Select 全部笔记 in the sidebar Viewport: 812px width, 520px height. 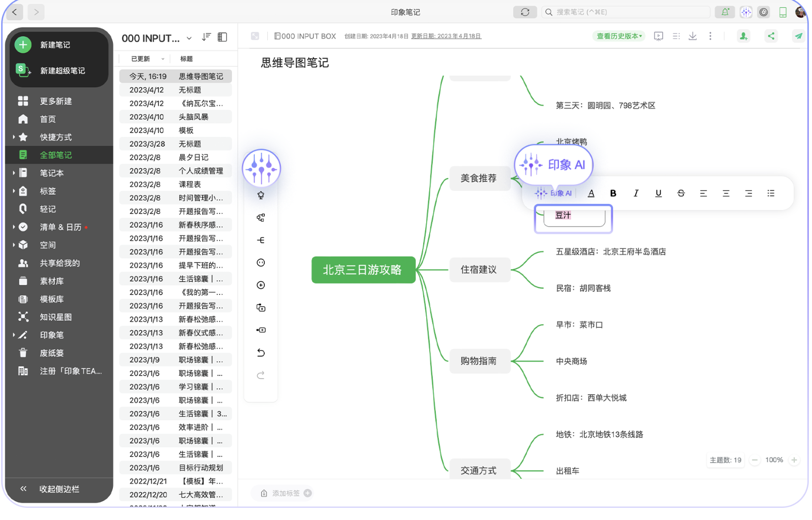click(56, 155)
